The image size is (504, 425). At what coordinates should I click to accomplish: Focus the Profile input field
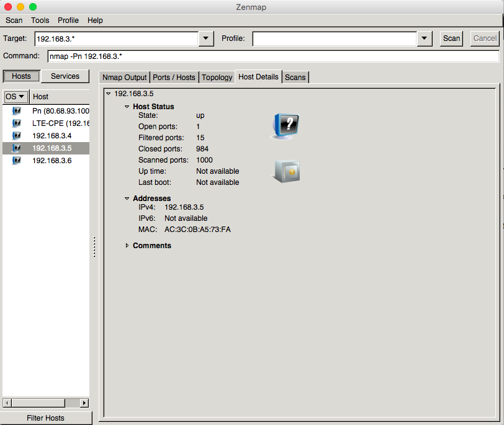(x=335, y=39)
